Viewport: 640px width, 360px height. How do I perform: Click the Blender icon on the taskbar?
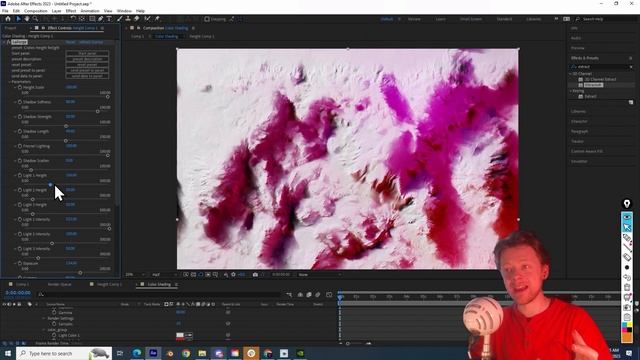(x=170, y=353)
